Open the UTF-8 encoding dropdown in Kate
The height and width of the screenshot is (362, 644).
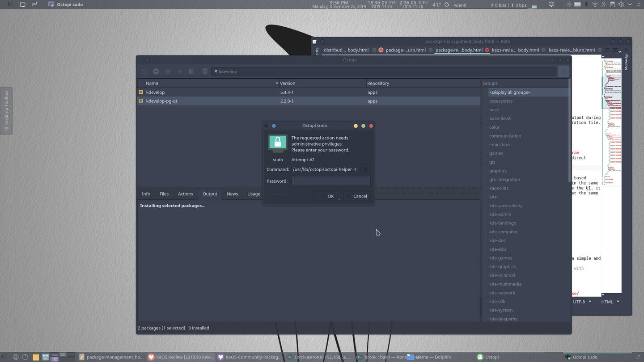pyautogui.click(x=582, y=302)
